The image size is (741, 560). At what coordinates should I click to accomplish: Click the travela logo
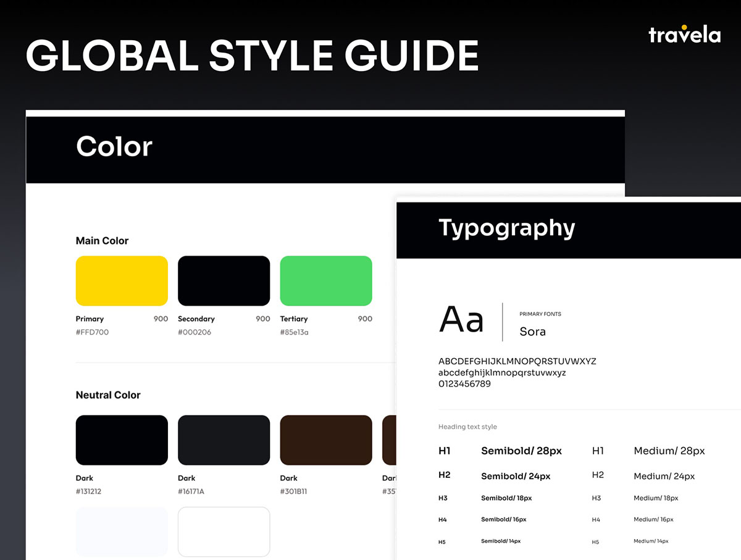pyautogui.click(x=684, y=35)
